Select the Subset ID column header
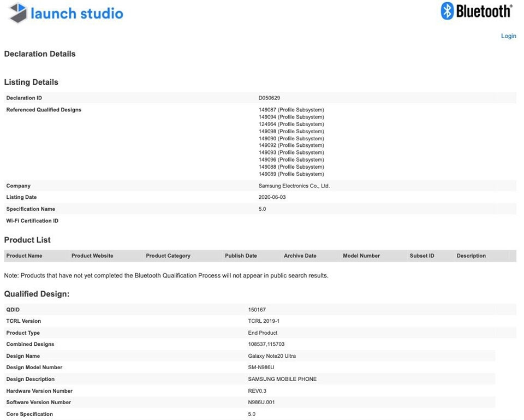Viewport: 524px width, 420px height. 422,256
